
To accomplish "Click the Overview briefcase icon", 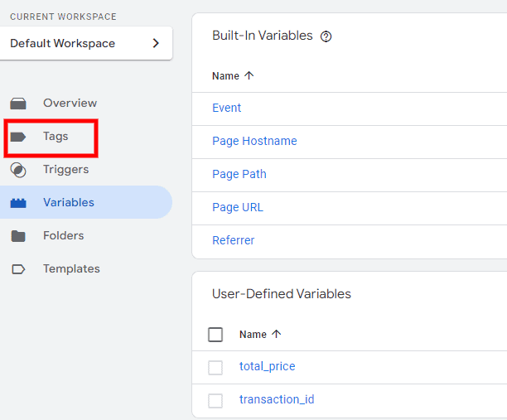I will [x=18, y=104].
